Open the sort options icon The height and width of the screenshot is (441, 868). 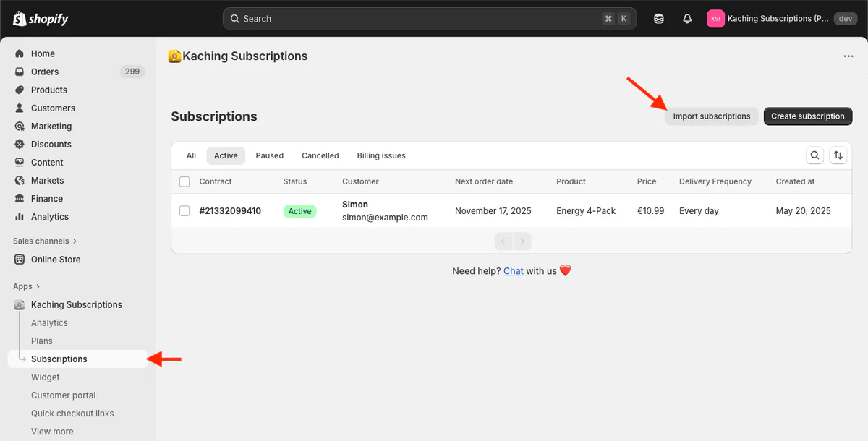(x=838, y=155)
